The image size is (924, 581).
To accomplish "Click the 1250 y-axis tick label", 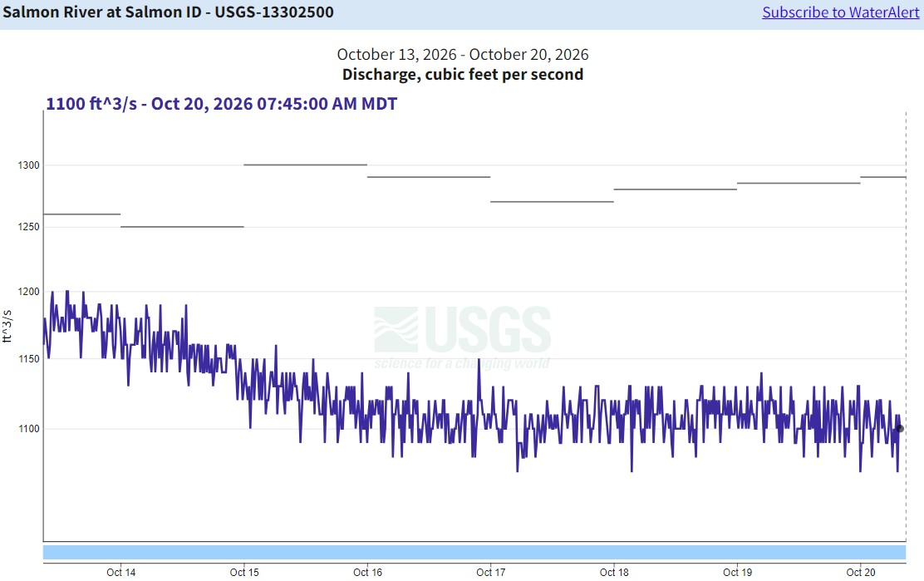I will point(28,227).
